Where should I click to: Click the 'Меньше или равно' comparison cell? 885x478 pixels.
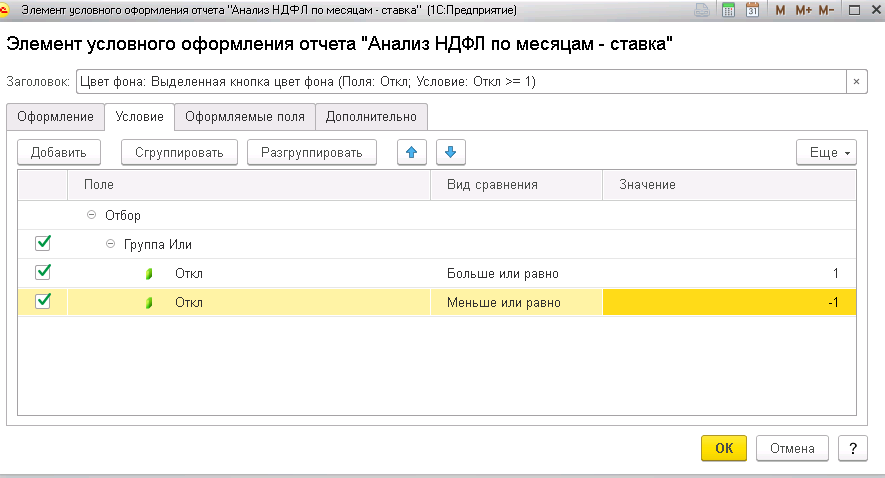(x=516, y=302)
